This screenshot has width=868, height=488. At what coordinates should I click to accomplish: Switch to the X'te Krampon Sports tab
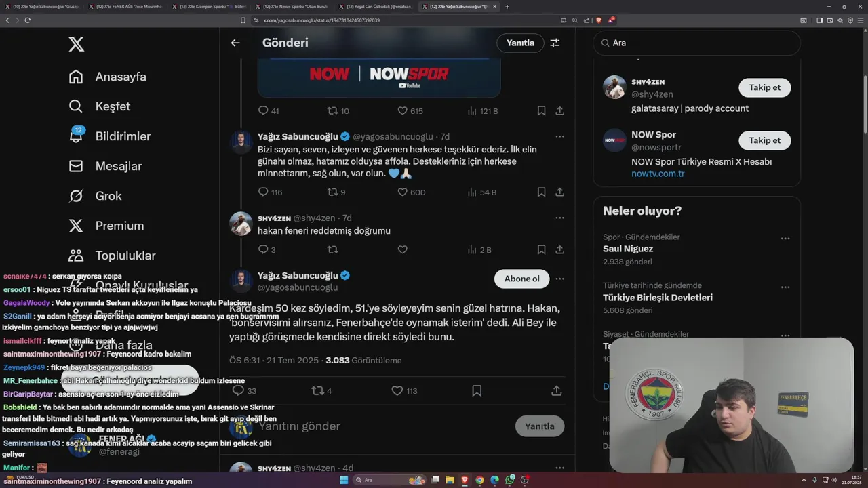(x=209, y=7)
